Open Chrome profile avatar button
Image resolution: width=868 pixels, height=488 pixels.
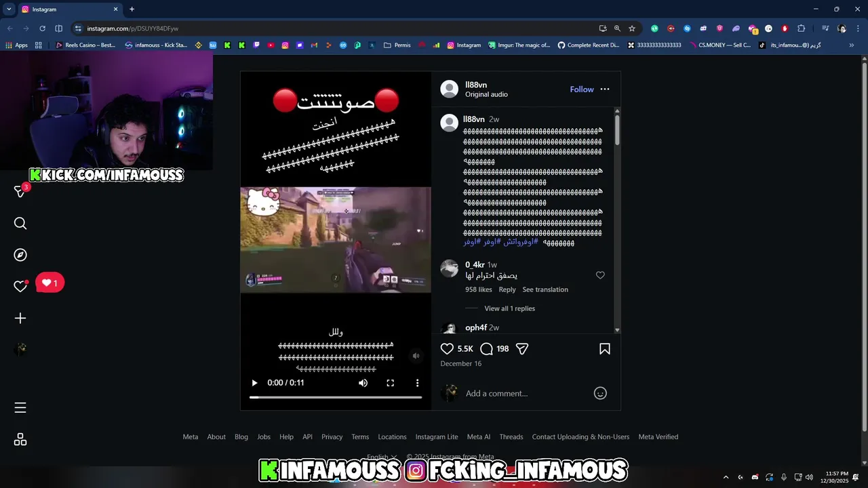tap(842, 28)
